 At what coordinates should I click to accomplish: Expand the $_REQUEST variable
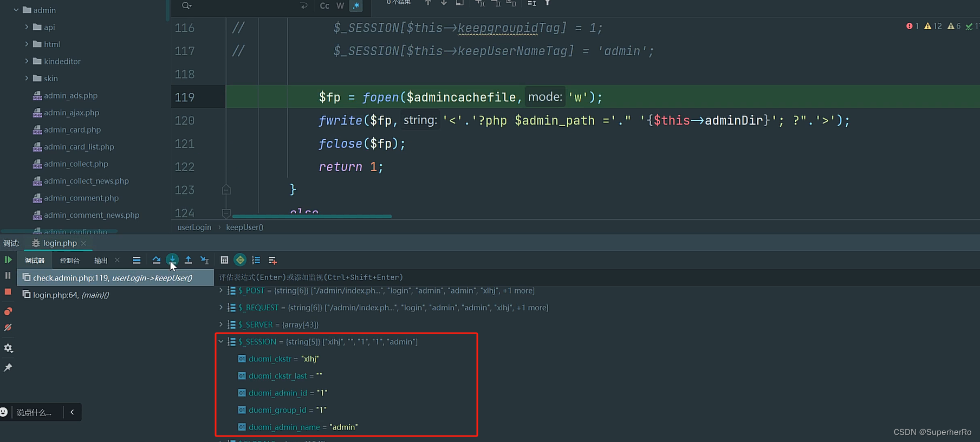[x=221, y=308]
